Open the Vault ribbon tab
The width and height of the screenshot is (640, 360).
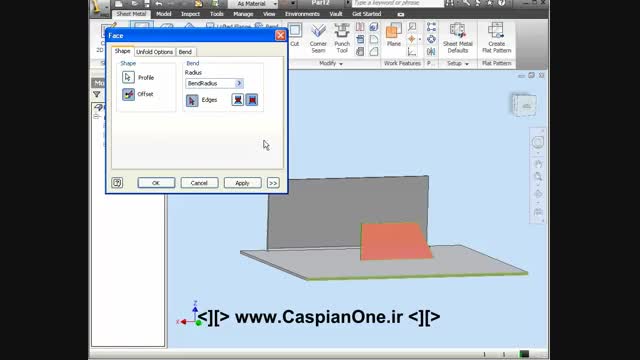[336, 14]
